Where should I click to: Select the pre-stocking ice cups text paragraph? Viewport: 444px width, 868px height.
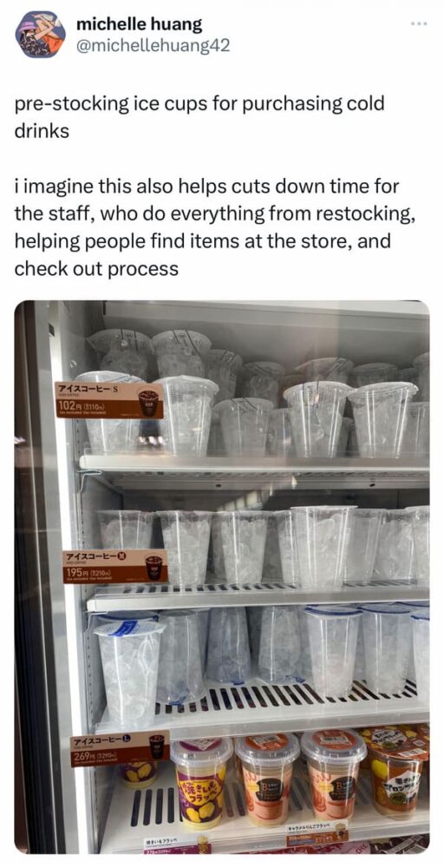pyautogui.click(x=199, y=117)
